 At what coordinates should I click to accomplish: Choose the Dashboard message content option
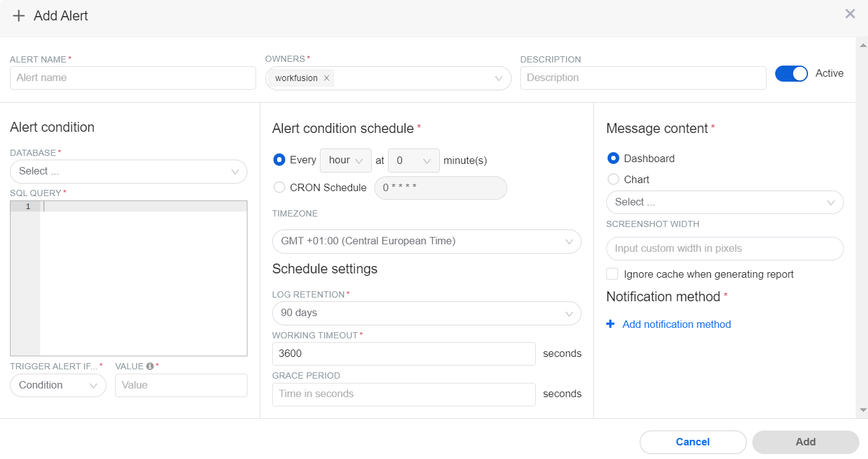613,158
